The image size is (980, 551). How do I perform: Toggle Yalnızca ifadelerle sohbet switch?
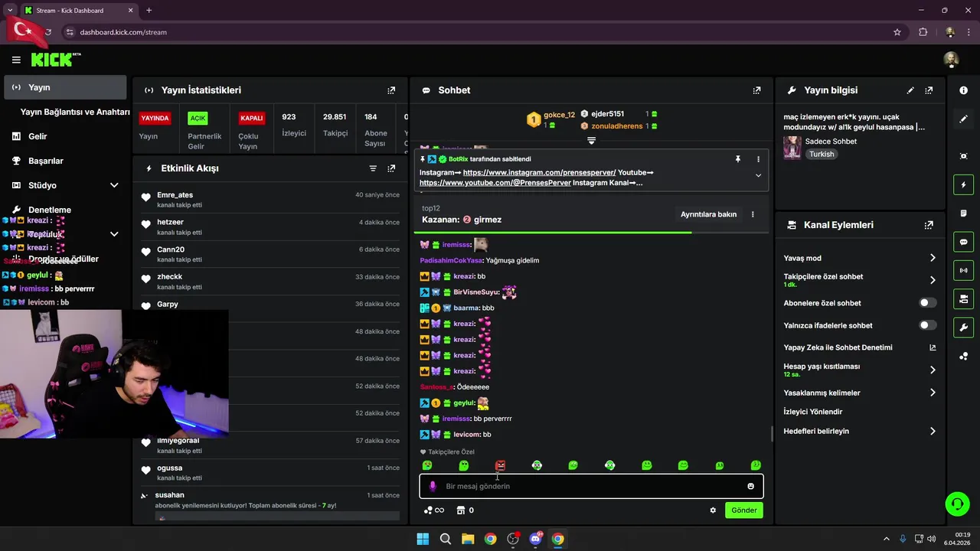click(x=927, y=325)
